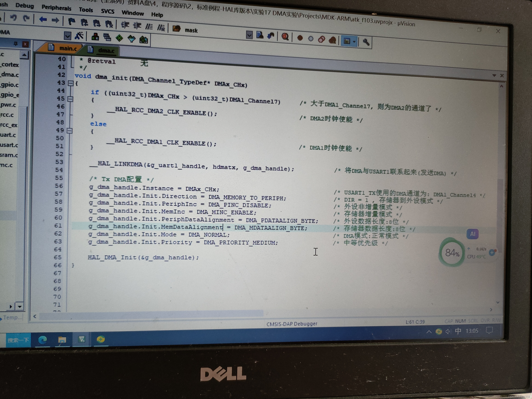The width and height of the screenshot is (532, 399).
Task: Disable all breakpoints icon
Action: pos(322,39)
